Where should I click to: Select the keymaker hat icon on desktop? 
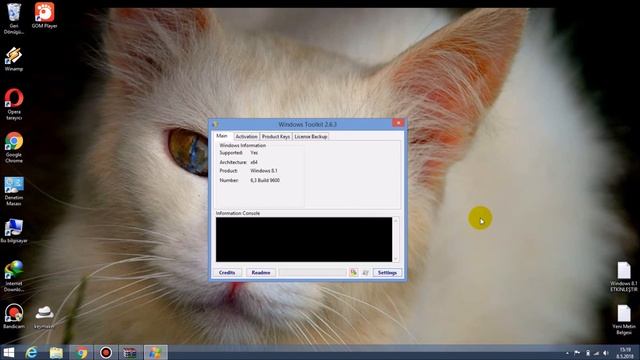point(44,317)
